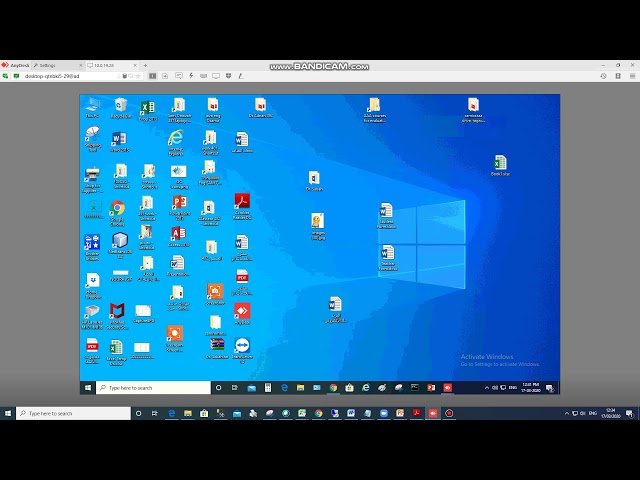The width and height of the screenshot is (640, 480).
Task: Select the orange Screenshot camera shortcut
Action: click(x=215, y=294)
